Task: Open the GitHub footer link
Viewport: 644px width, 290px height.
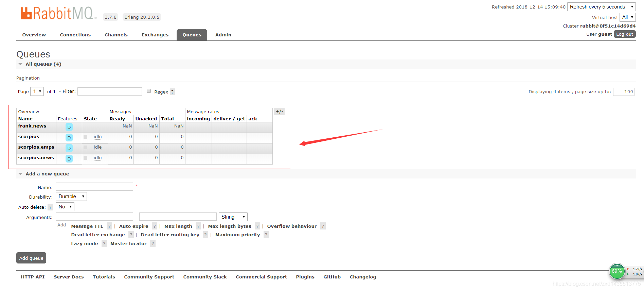Action: [332, 277]
